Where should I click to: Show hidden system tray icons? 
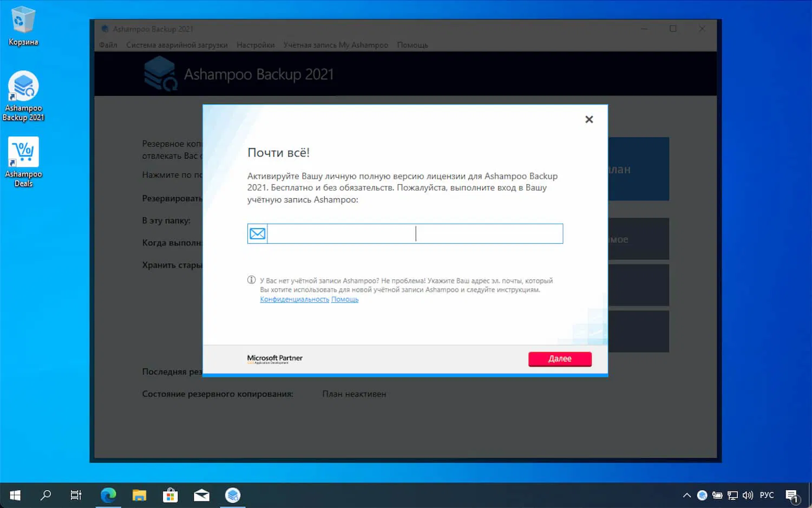tap(687, 495)
